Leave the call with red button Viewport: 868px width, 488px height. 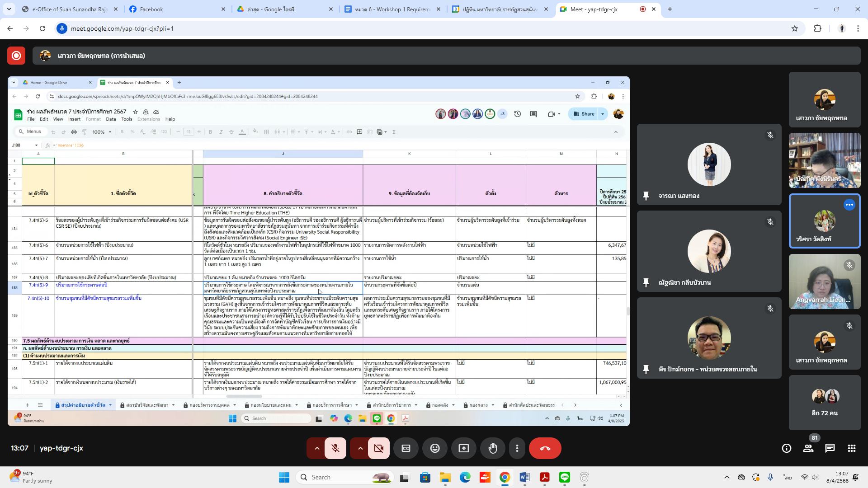point(545,448)
